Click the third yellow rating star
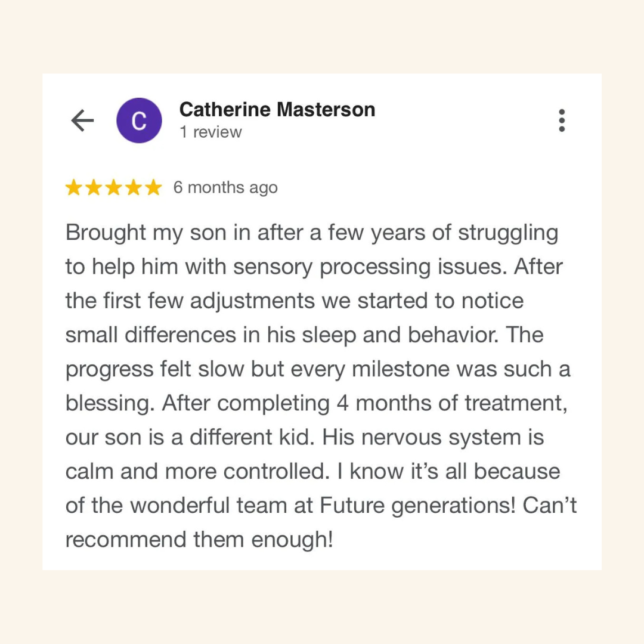This screenshot has width=644, height=644. point(113,188)
